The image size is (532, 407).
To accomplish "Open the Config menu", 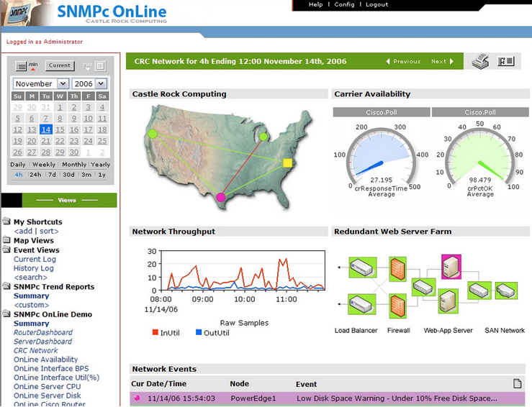I will 344,4.
